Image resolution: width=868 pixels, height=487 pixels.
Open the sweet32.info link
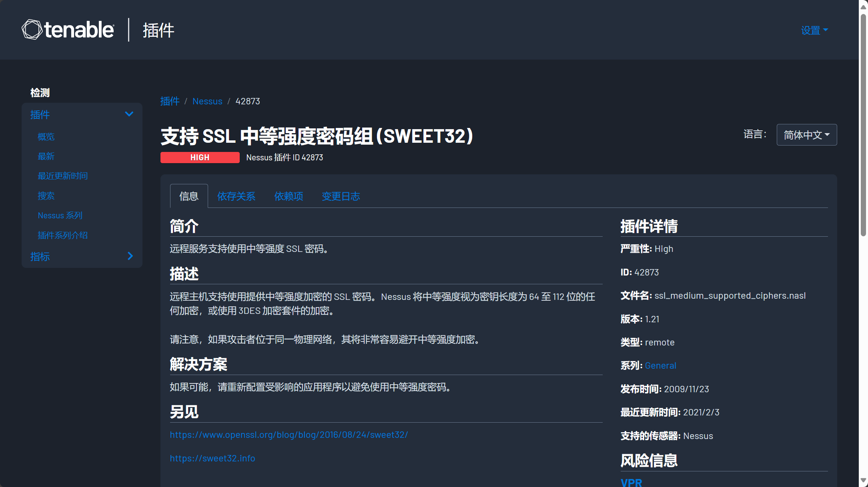coord(212,458)
